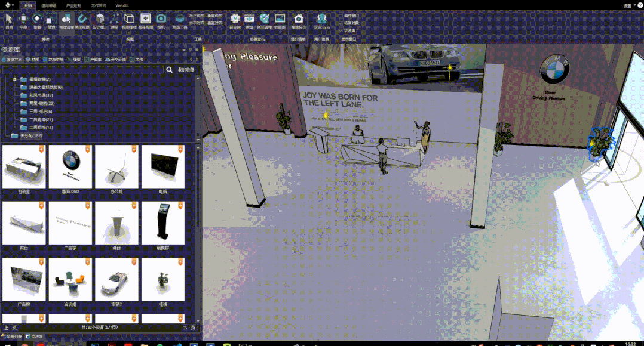Viewport: 644px width, 346px height.
Task: Click the user avatar icon
Action: 321,18
